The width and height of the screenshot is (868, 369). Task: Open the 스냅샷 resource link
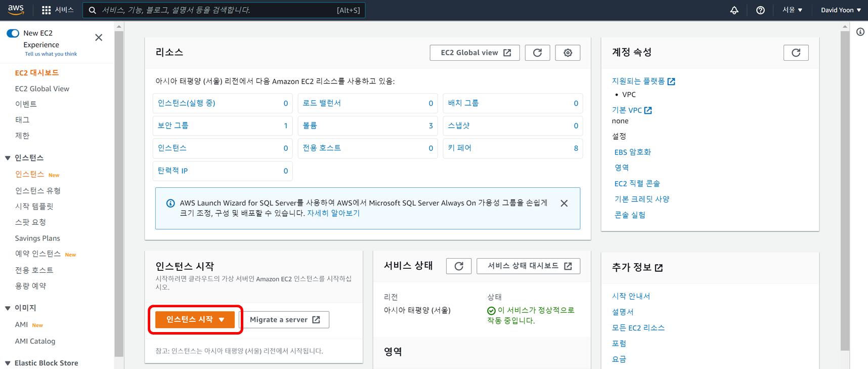coord(459,126)
